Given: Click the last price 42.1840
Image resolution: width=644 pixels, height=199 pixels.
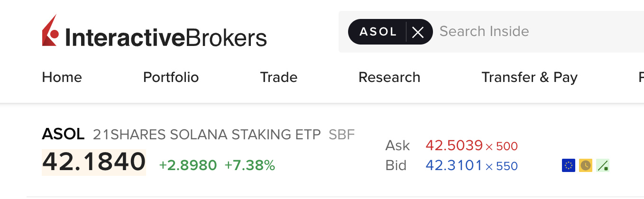Looking at the screenshot, I should (x=94, y=162).
